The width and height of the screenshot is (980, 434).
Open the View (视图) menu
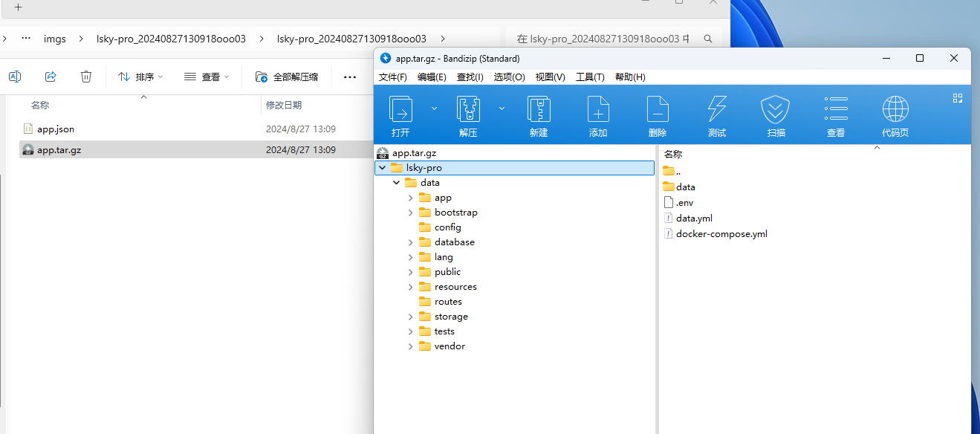[x=550, y=77]
